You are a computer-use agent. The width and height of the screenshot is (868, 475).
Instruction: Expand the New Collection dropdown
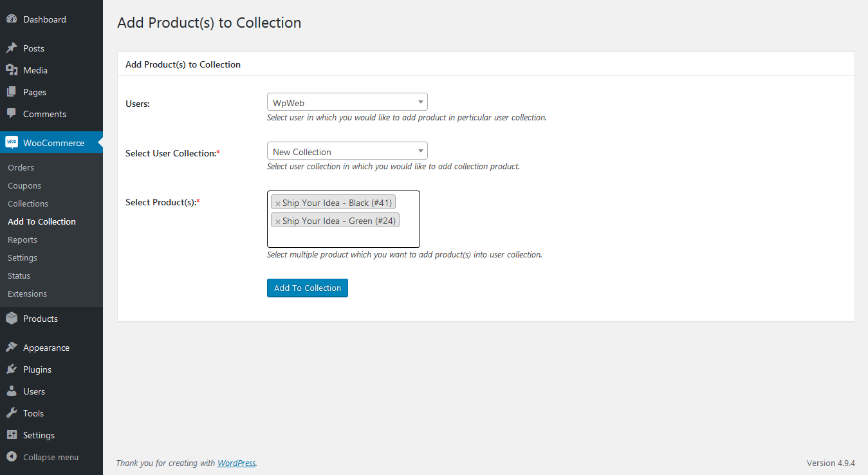point(347,152)
